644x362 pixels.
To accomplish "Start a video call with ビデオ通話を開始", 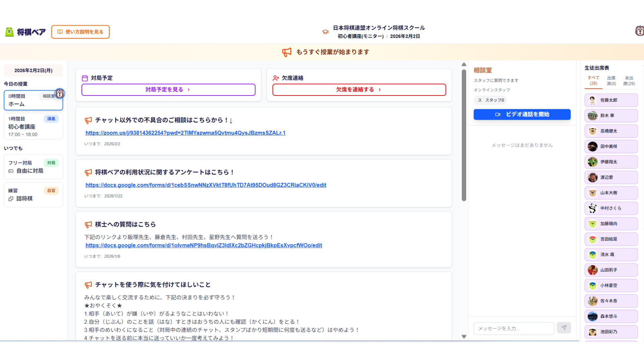I will [x=522, y=114].
